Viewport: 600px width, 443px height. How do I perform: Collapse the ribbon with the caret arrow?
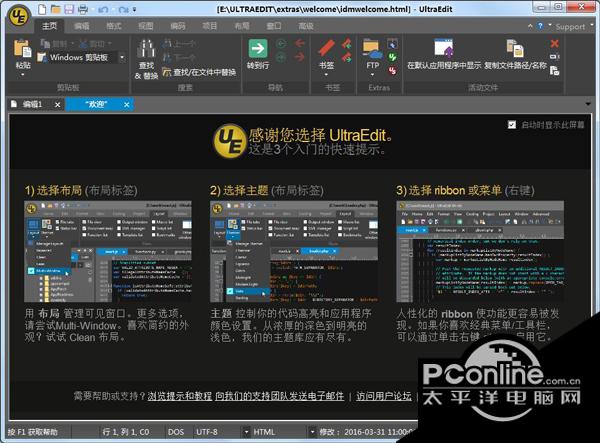(x=530, y=26)
